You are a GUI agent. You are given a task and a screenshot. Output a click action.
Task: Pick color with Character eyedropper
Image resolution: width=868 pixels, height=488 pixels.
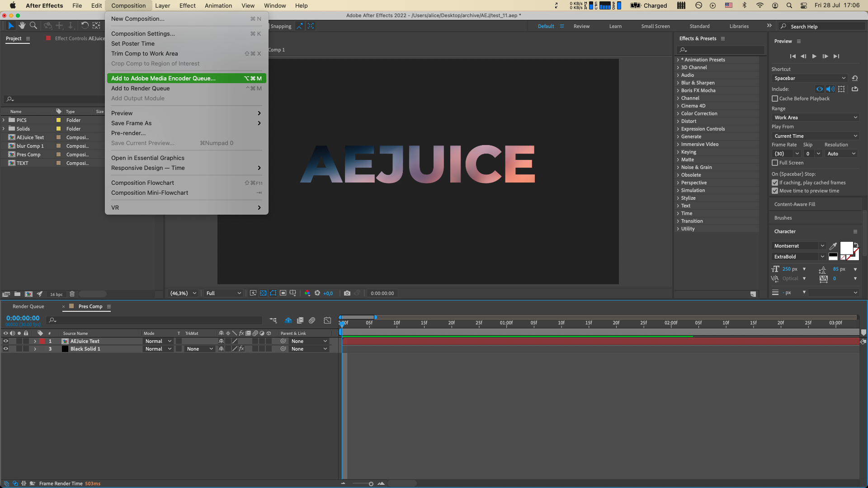(833, 246)
